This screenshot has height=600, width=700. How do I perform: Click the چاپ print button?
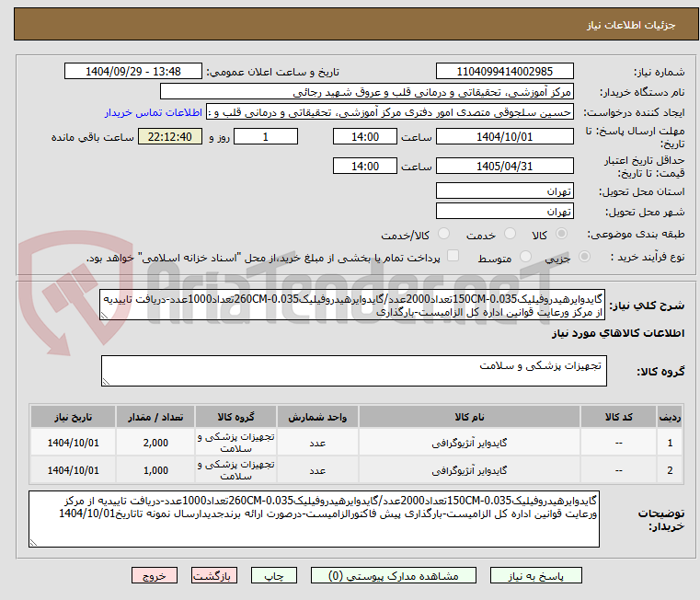(x=274, y=575)
